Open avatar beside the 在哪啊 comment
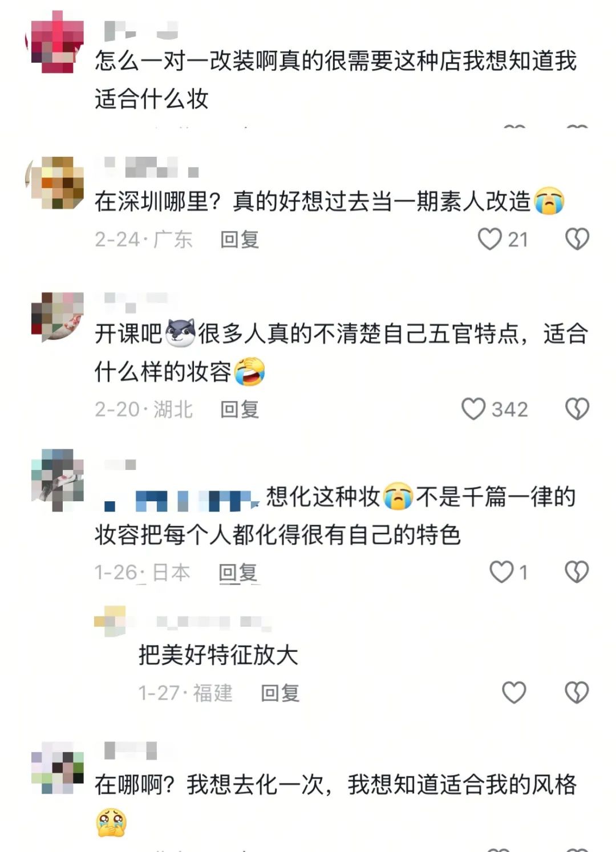Image resolution: width=616 pixels, height=852 pixels. 56,768
